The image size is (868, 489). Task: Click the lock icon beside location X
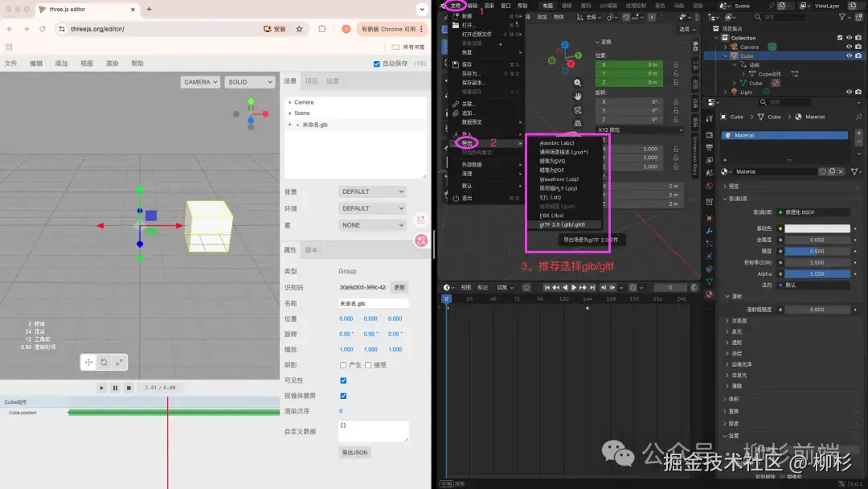tap(676, 65)
